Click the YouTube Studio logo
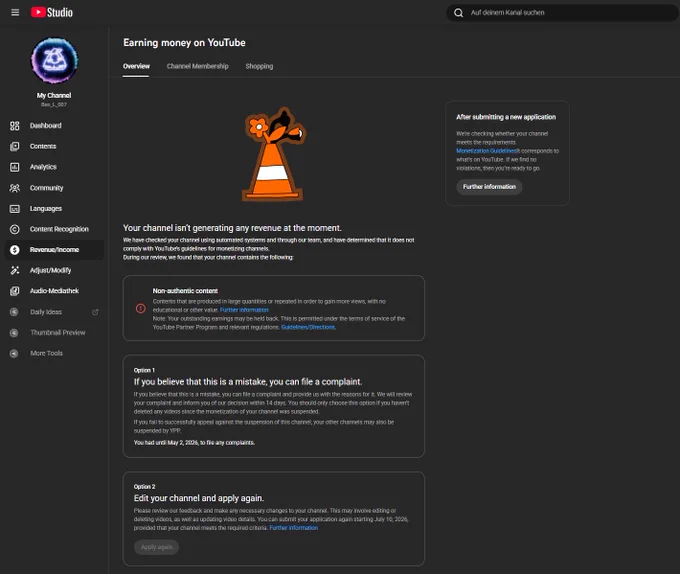This screenshot has width=680, height=574. [52, 13]
